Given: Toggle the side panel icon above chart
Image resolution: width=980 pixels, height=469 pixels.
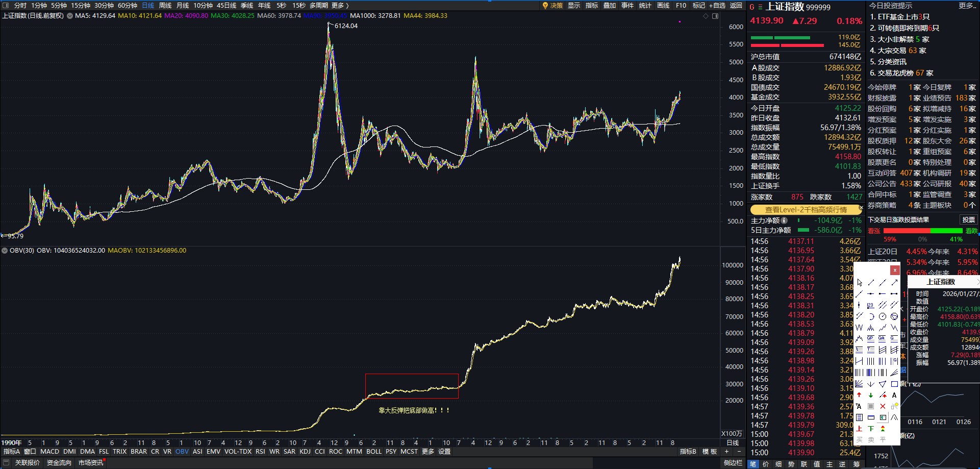Looking at the screenshot, I should pyautogui.click(x=715, y=16).
